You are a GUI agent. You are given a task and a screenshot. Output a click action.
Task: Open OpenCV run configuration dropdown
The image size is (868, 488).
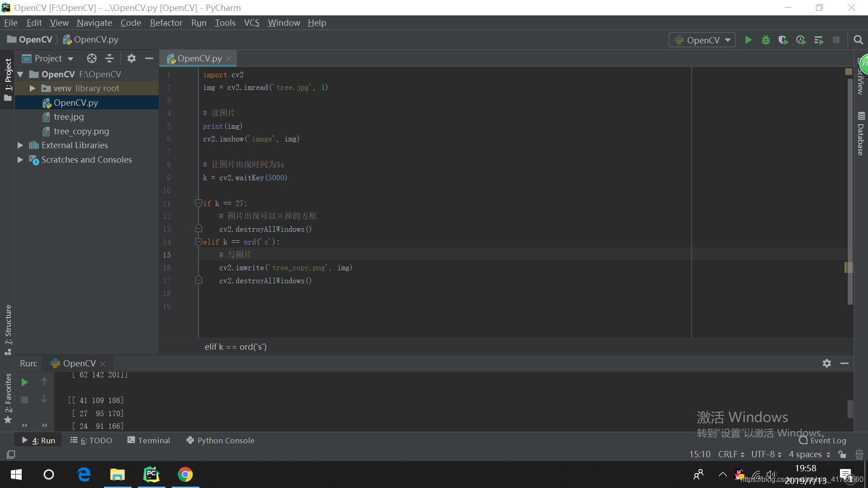point(702,40)
